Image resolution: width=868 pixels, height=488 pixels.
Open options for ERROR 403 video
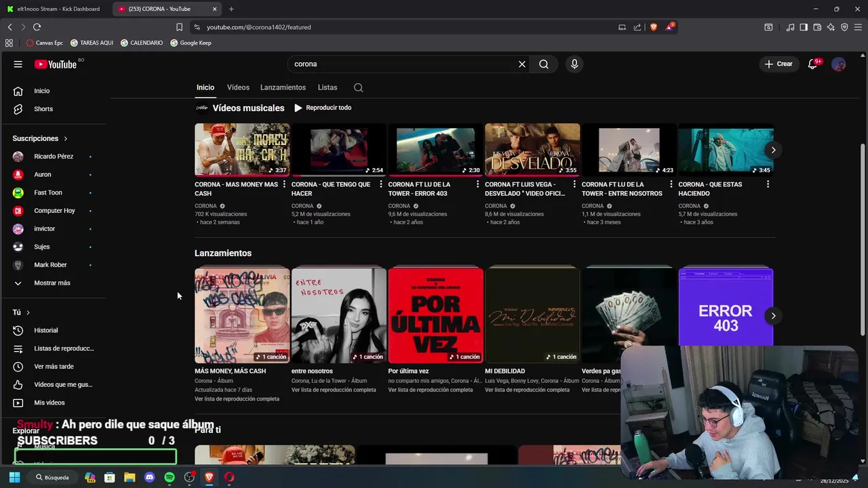477,184
